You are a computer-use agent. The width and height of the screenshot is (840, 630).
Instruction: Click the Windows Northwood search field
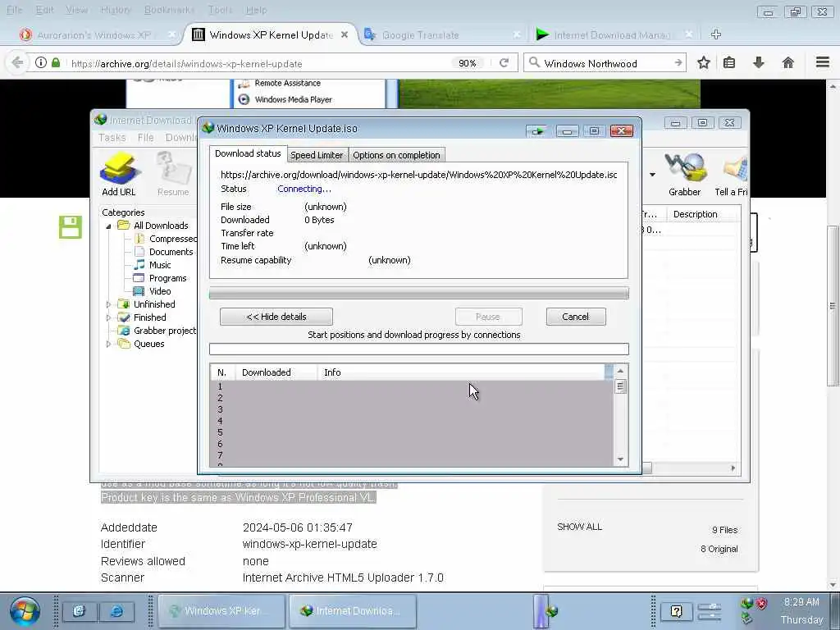[606, 63]
